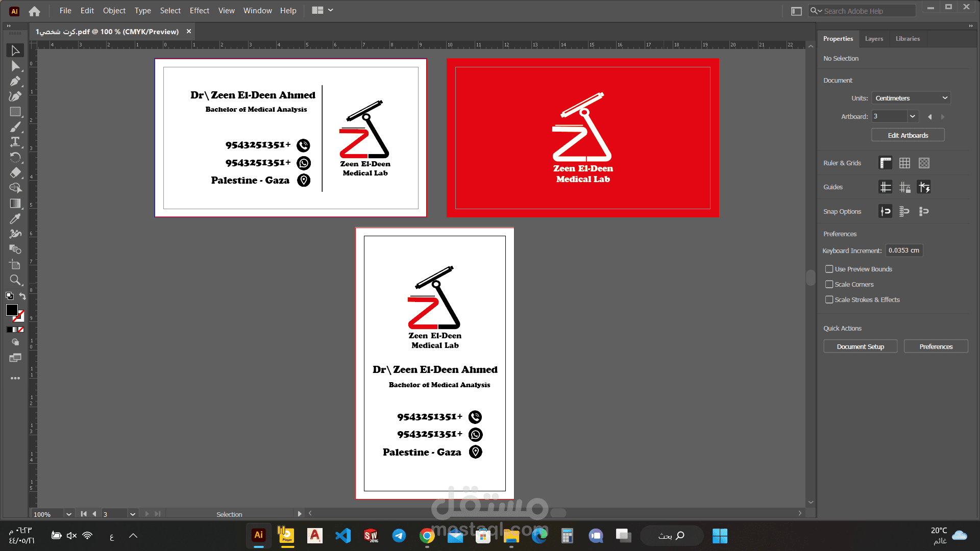Select the Rotate tool
This screenshot has width=980, height=551.
(x=15, y=157)
